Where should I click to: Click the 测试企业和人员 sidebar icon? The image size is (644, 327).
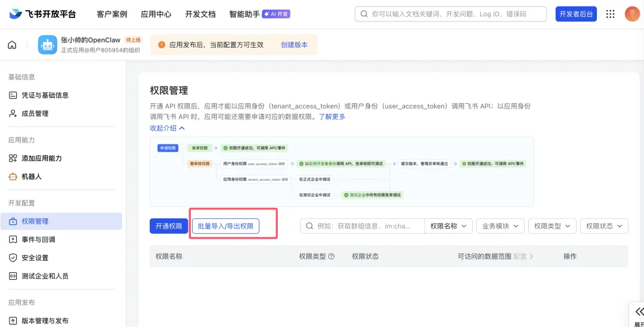[x=13, y=276]
